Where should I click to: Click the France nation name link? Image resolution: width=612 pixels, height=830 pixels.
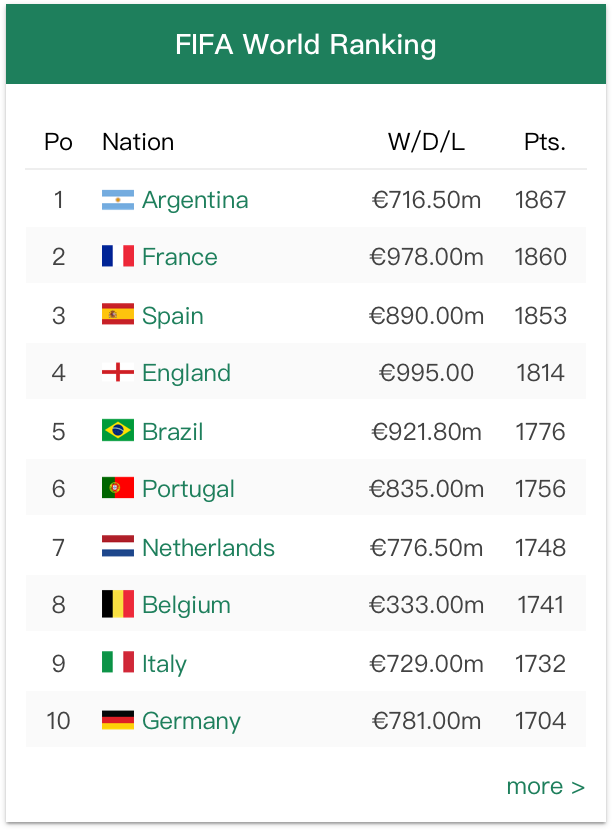pyautogui.click(x=179, y=257)
